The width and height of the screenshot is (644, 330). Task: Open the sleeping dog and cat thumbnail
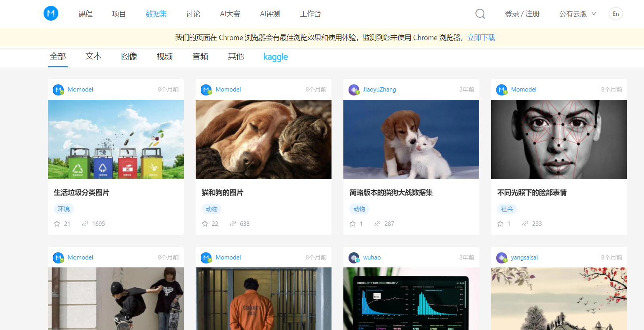pos(263,139)
